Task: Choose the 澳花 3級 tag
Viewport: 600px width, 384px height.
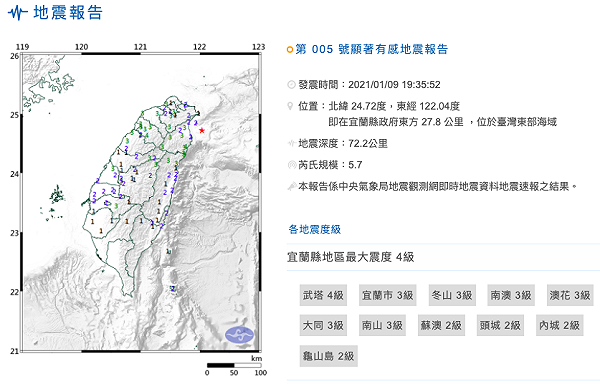Action: click(x=570, y=295)
